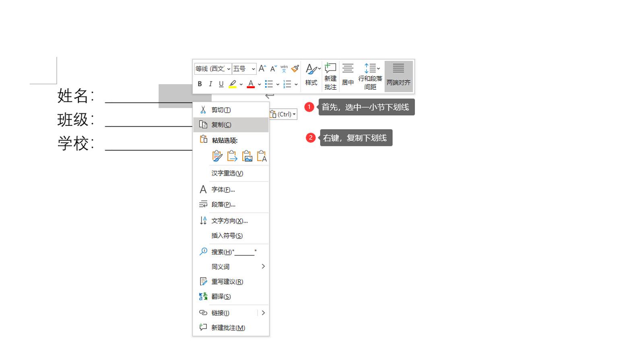Toggle underline formatting
This screenshot has height=362, width=644.
221,84
